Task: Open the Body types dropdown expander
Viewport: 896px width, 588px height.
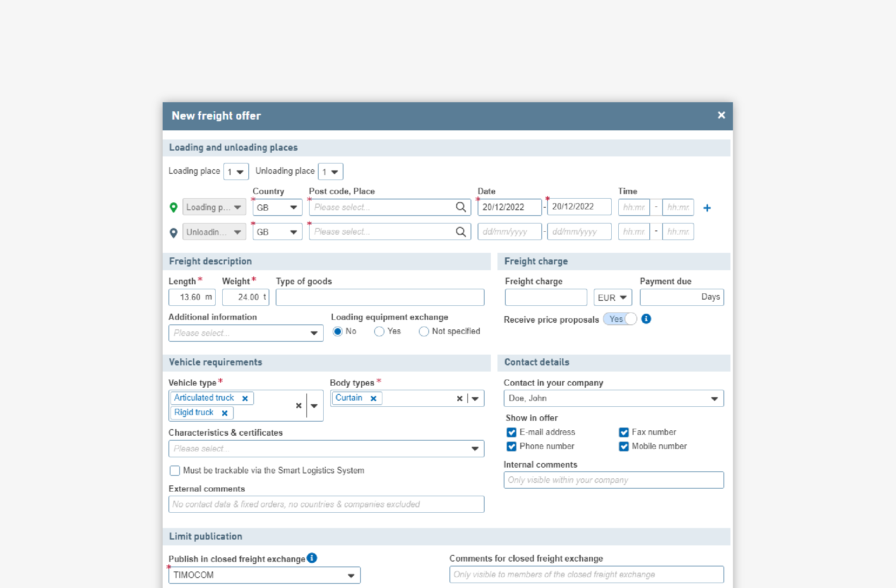Action: coord(478,398)
